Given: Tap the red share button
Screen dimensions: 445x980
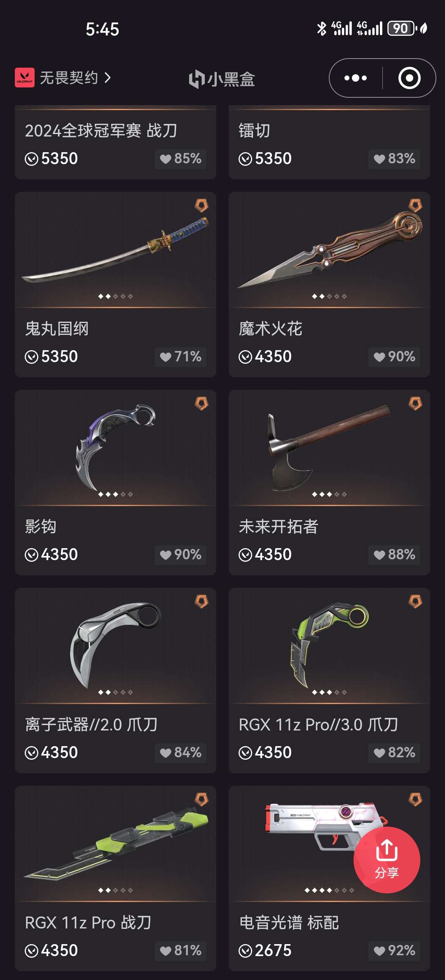Looking at the screenshot, I should click(386, 860).
